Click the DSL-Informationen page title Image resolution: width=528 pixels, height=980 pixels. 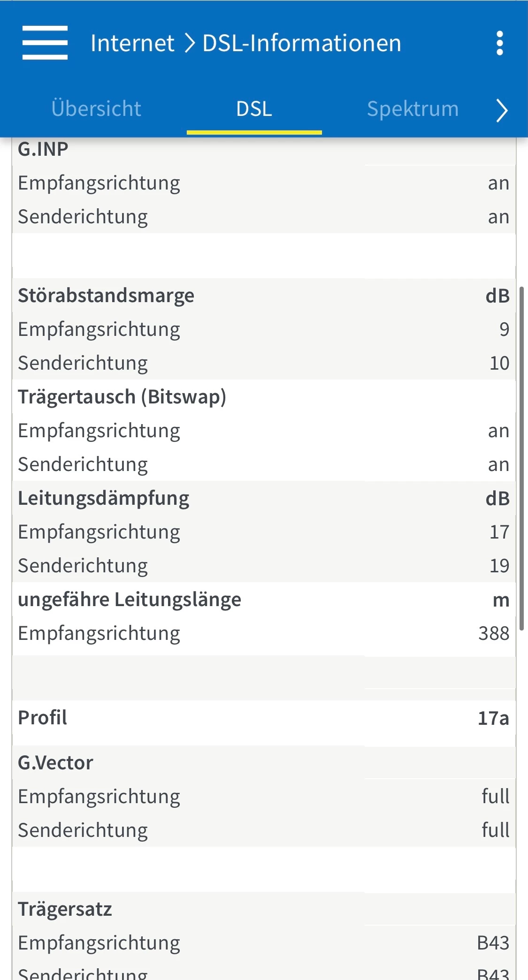pyautogui.click(x=302, y=43)
